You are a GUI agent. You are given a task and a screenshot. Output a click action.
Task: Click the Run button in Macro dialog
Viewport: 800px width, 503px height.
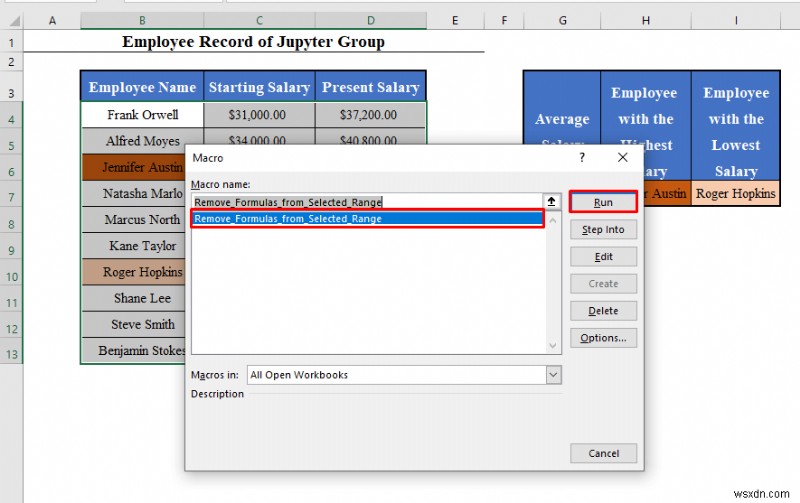603,202
